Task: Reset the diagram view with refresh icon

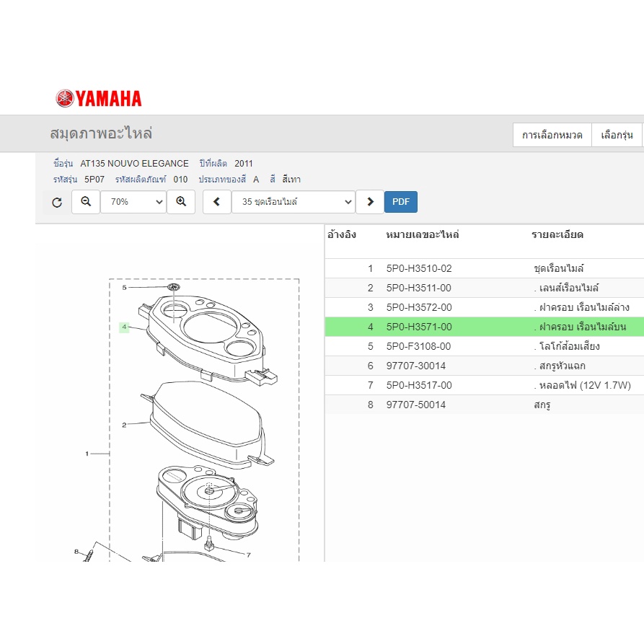Action: 57,202
